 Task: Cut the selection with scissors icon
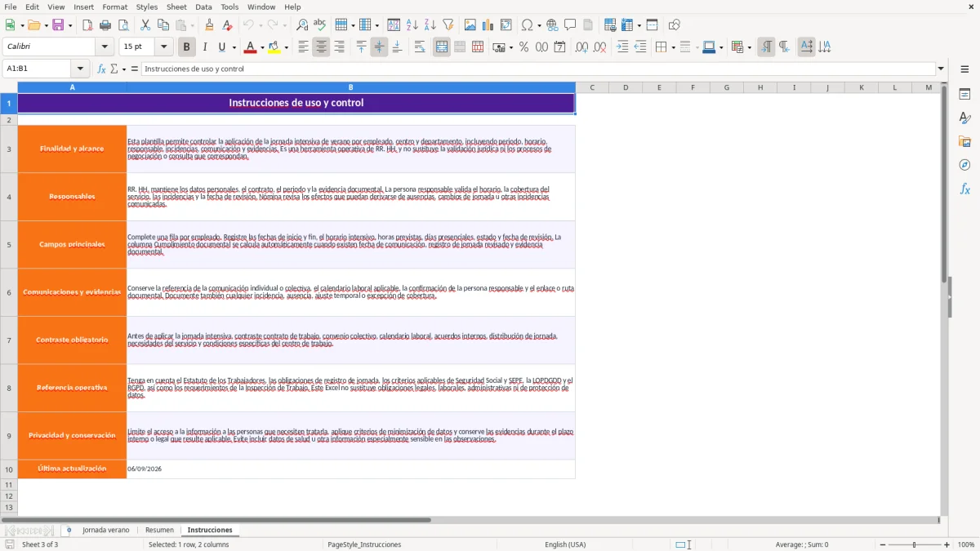pyautogui.click(x=145, y=25)
